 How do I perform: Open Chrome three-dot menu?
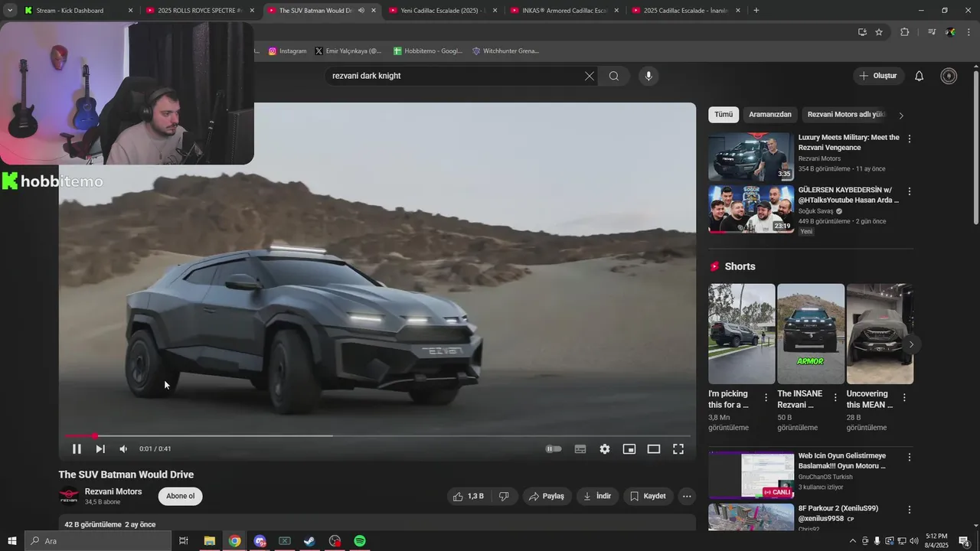[969, 32]
